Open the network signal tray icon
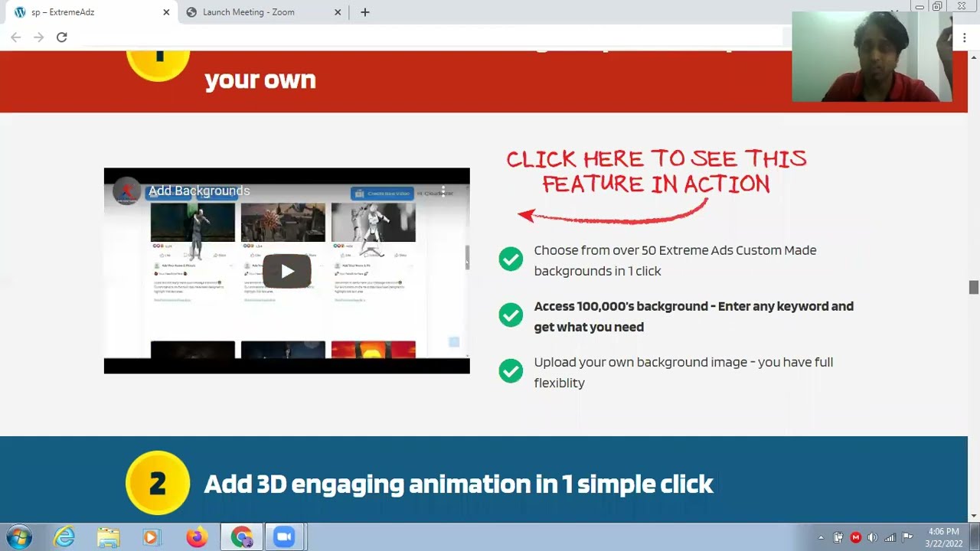980x551 pixels. click(x=890, y=537)
